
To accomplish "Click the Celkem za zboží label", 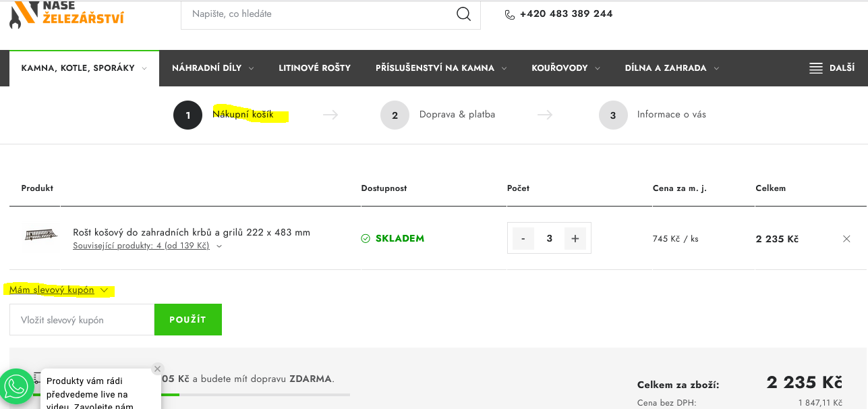I will pyautogui.click(x=678, y=385).
